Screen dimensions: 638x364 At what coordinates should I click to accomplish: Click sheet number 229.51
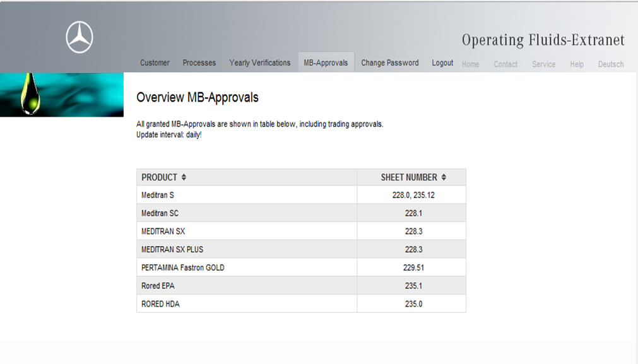point(413,267)
